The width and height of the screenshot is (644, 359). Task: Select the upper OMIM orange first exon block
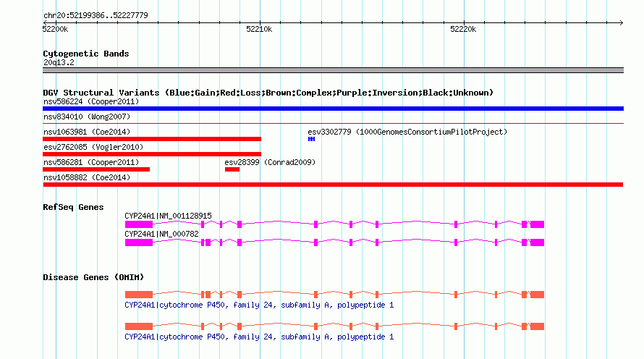(139, 295)
